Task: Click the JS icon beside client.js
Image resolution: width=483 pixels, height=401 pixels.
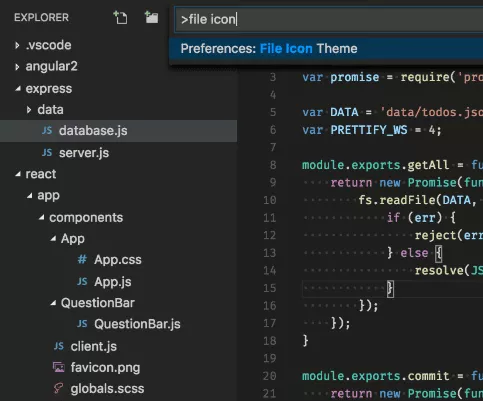Action: tap(59, 346)
